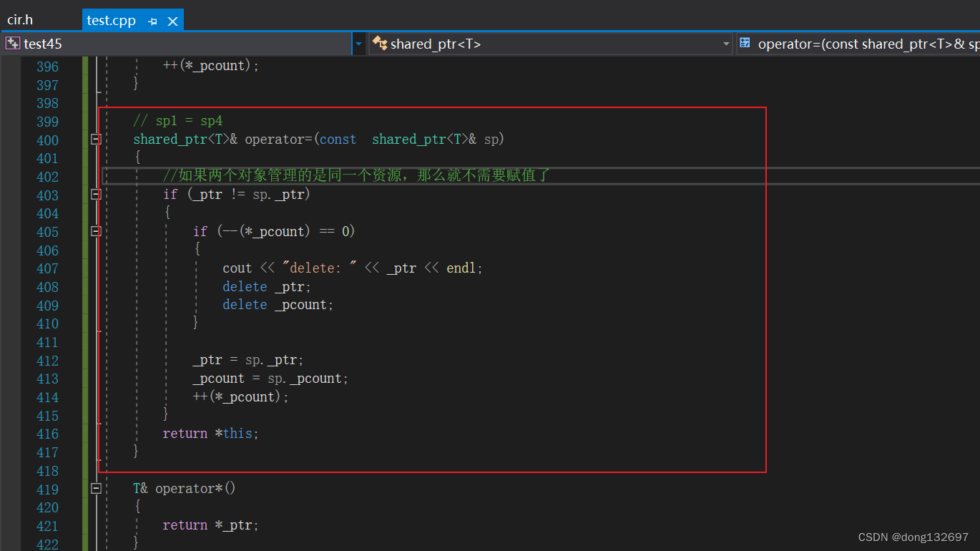
Task: Click line number 402 in the gutter
Action: point(47,177)
